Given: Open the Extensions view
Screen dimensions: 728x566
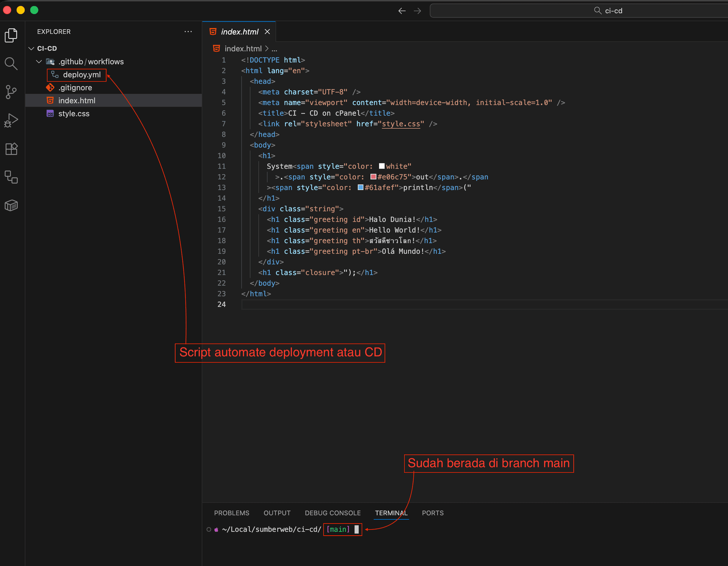Looking at the screenshot, I should coord(11,149).
